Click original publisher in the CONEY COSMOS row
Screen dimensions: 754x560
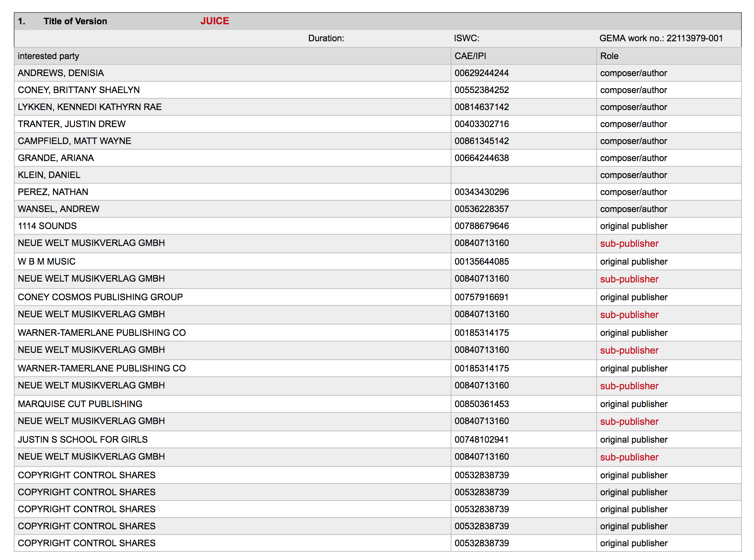[x=634, y=297]
